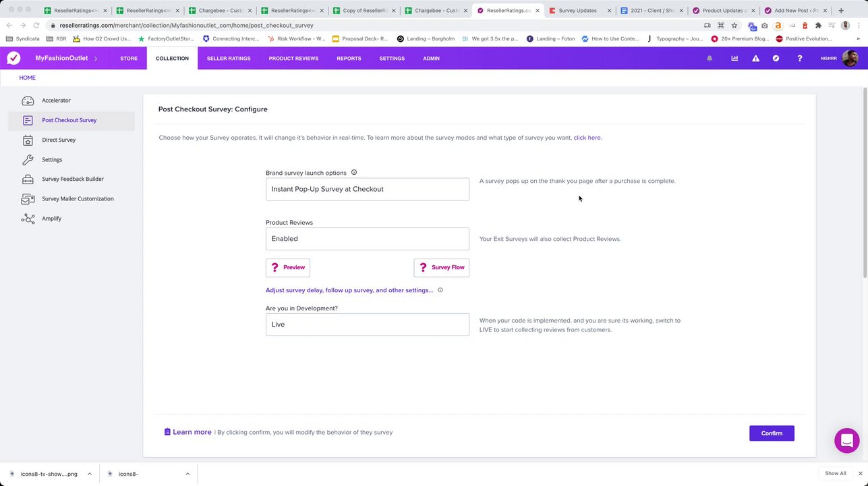868x486 pixels.
Task: Click the Accelerator gauge icon in sidebar
Action: 28,101
